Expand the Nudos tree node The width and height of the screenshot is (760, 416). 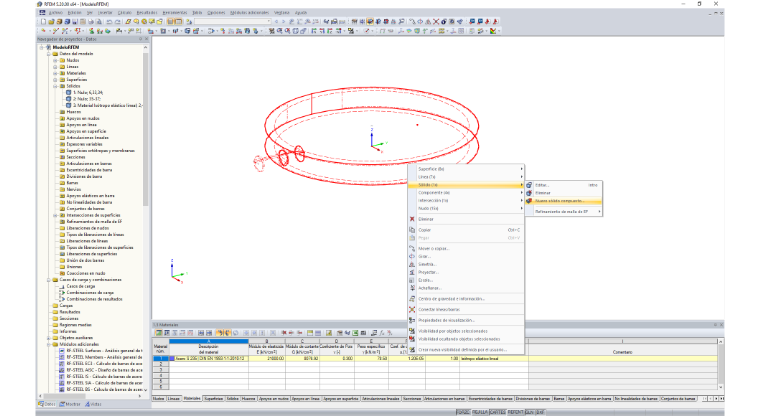(x=55, y=60)
